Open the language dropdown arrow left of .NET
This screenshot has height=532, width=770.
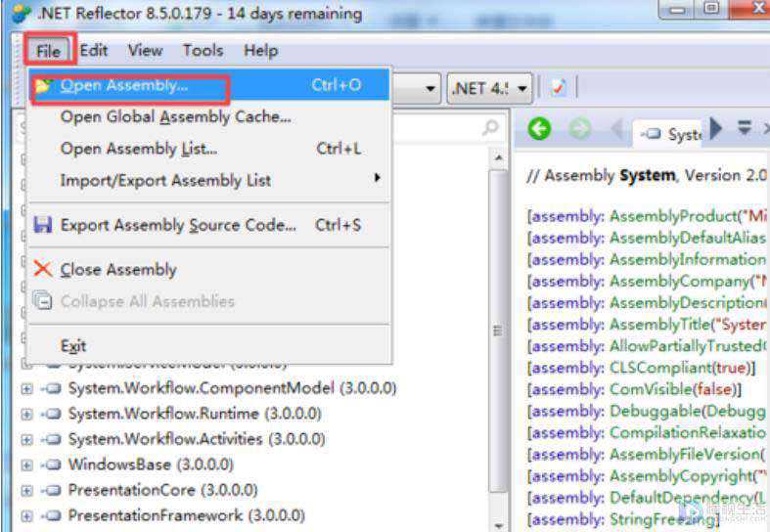click(x=430, y=89)
